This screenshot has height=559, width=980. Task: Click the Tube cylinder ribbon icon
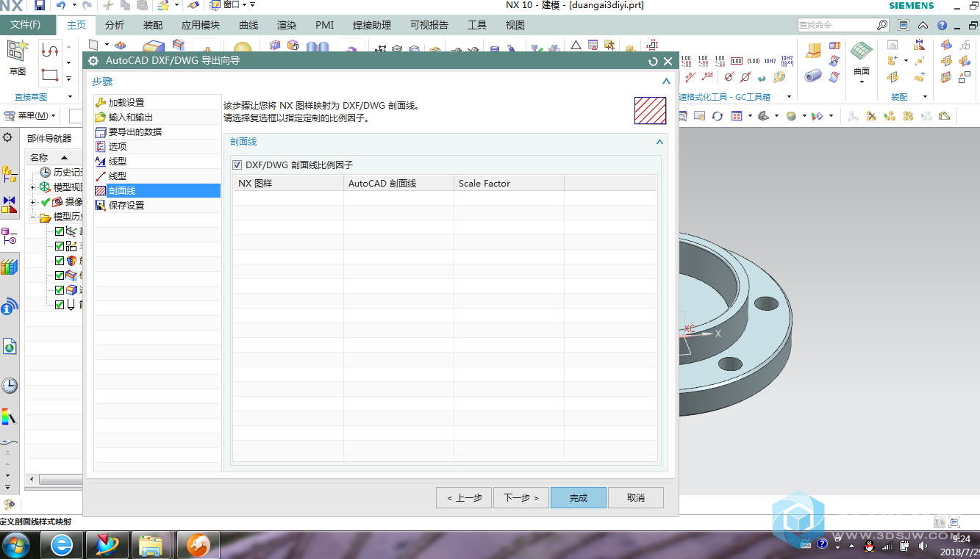[x=813, y=75]
